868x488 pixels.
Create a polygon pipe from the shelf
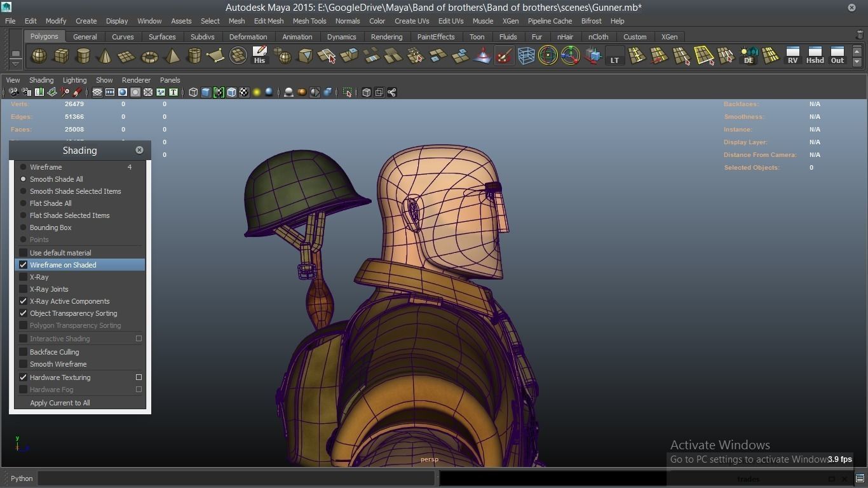194,56
